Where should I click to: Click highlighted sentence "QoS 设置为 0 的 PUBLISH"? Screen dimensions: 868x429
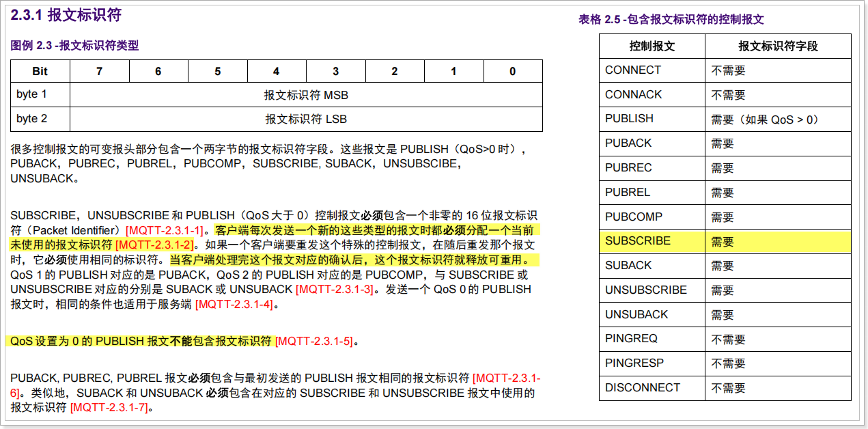tap(79, 341)
